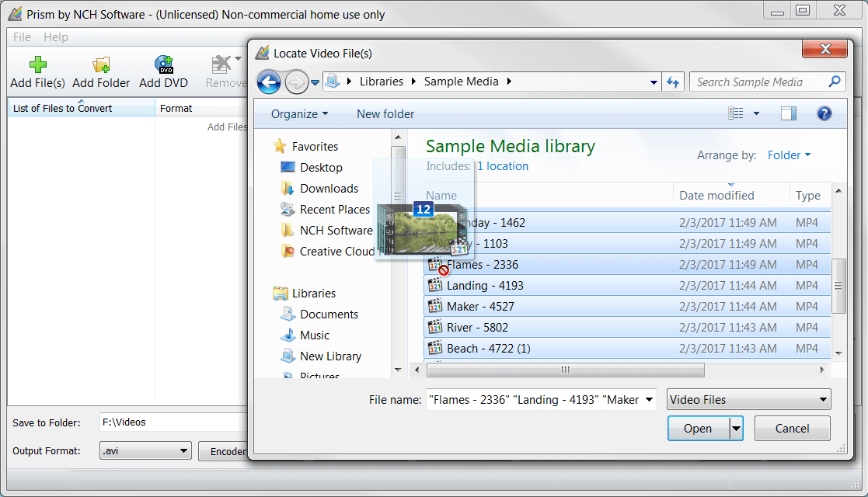
Task: Toggle the preview pane icon
Action: 788,113
